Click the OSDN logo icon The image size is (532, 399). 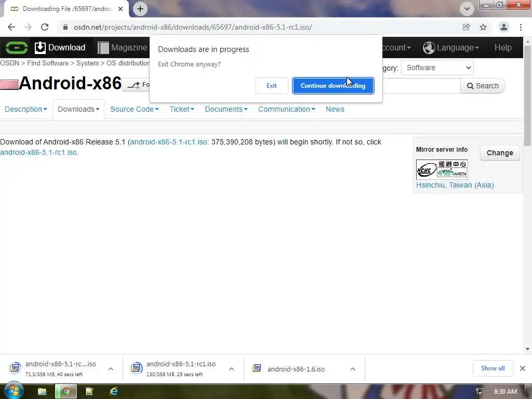coord(16,47)
